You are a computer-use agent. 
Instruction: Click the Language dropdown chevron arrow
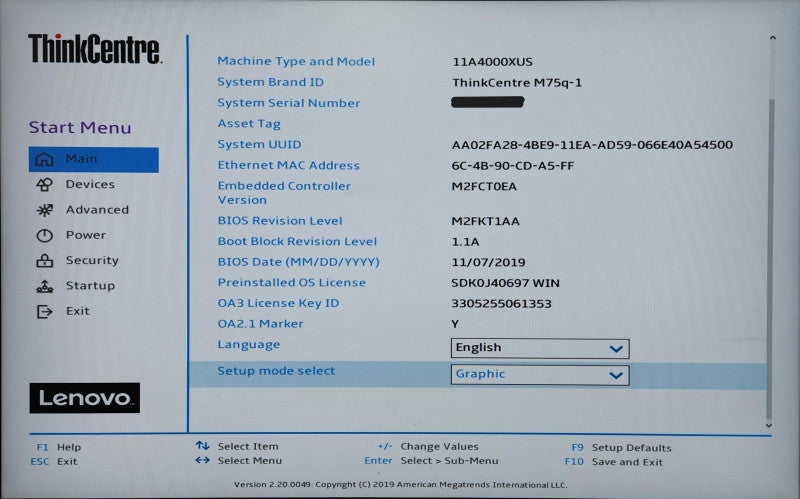click(x=616, y=349)
